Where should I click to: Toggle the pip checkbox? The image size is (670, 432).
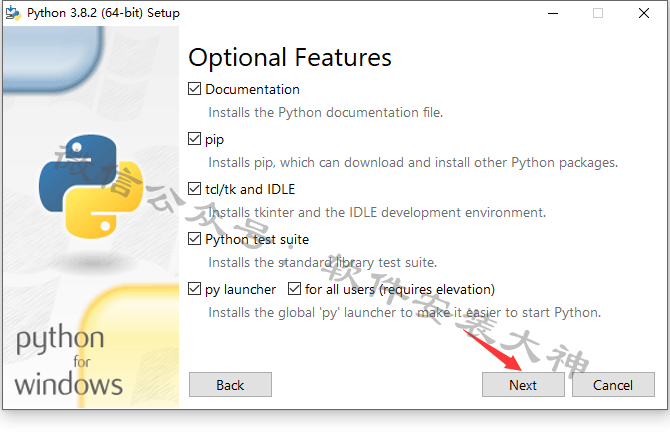point(194,139)
